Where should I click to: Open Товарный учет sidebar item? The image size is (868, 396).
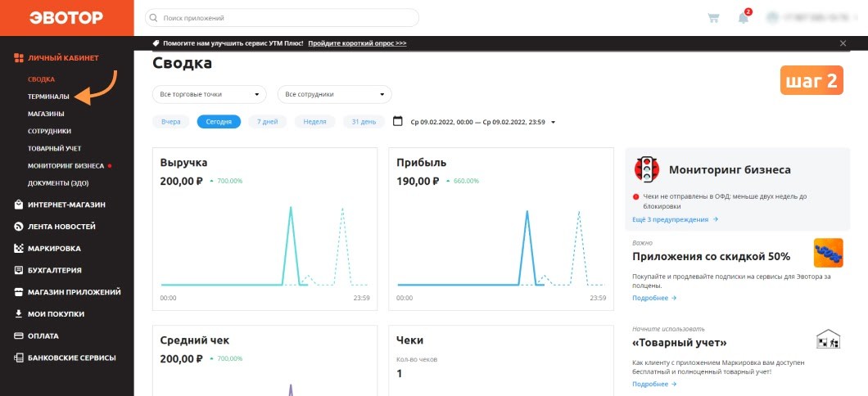[54, 148]
